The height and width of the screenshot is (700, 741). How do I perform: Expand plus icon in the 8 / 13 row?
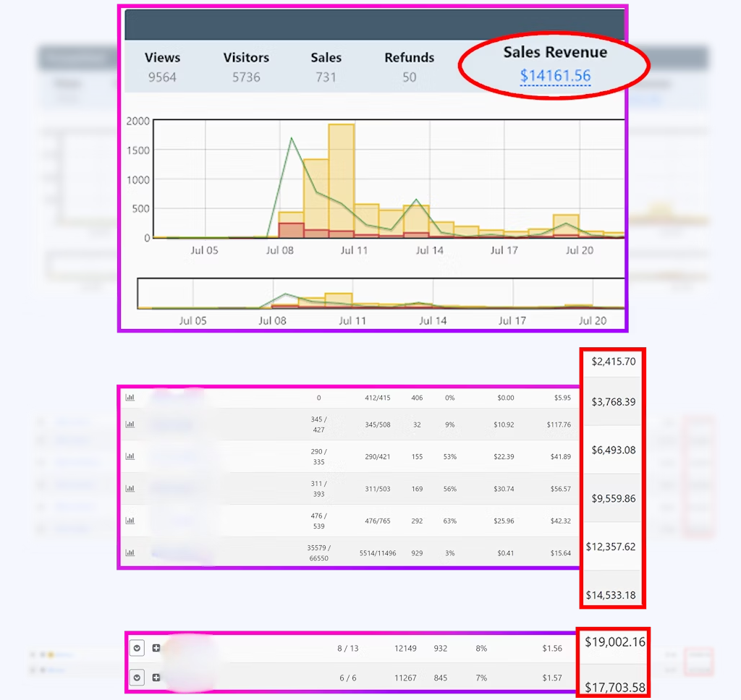click(x=156, y=648)
